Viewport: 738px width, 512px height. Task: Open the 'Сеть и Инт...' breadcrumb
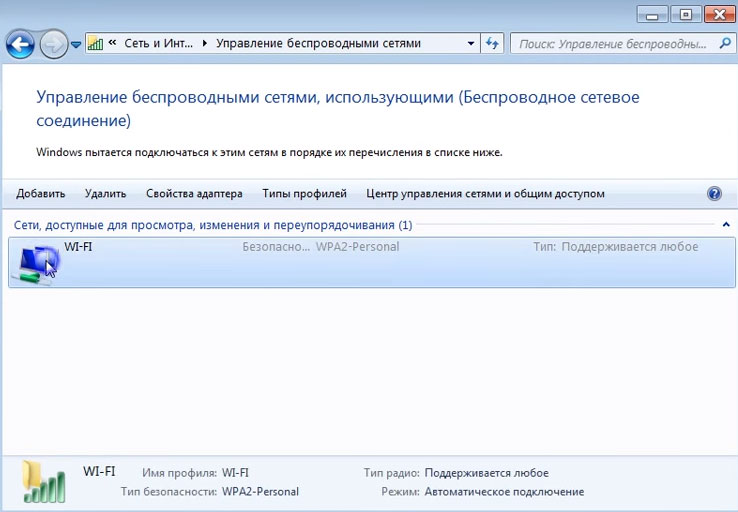(x=159, y=43)
